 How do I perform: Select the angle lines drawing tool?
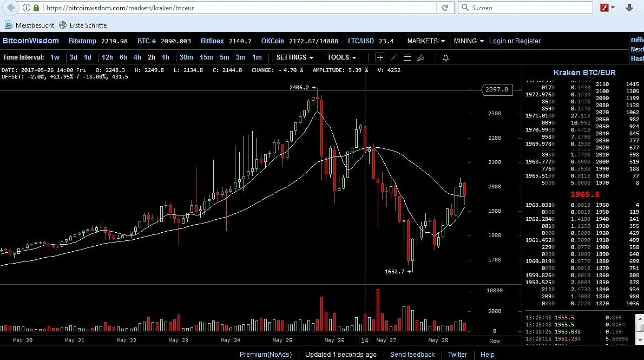coord(420,57)
